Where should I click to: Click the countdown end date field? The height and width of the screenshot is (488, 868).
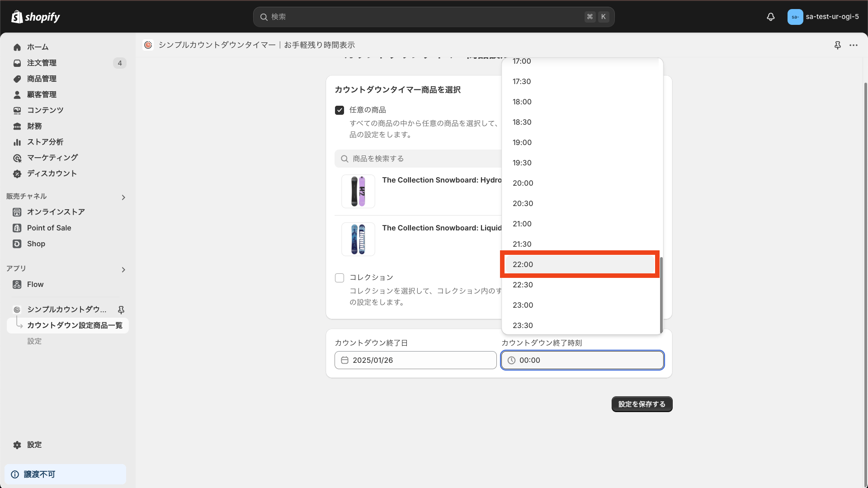pos(415,360)
